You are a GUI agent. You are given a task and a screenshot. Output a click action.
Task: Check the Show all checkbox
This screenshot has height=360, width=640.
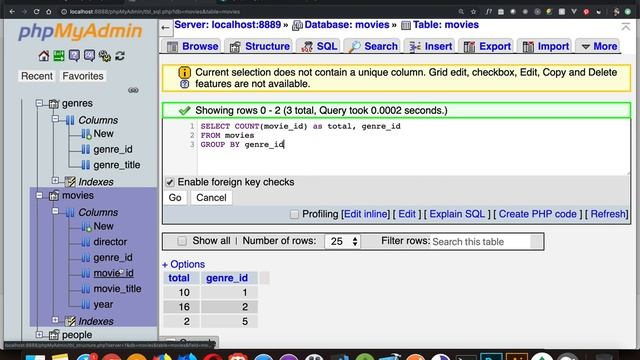pos(182,241)
